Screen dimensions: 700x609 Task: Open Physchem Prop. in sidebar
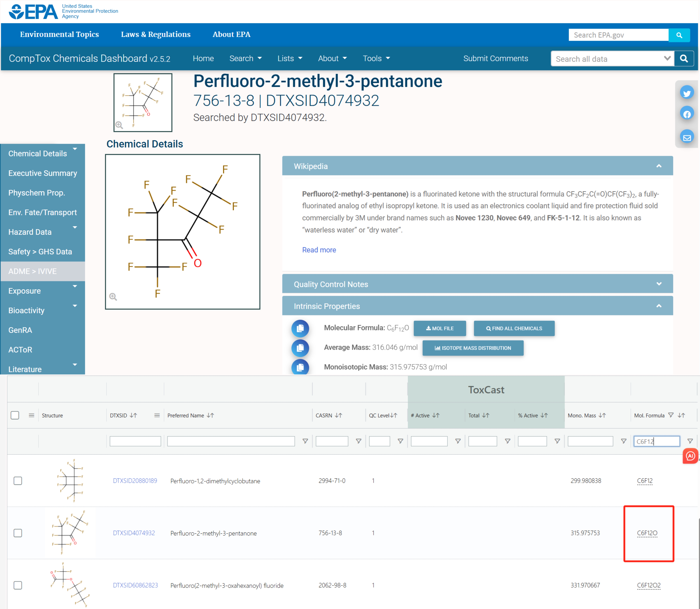37,193
